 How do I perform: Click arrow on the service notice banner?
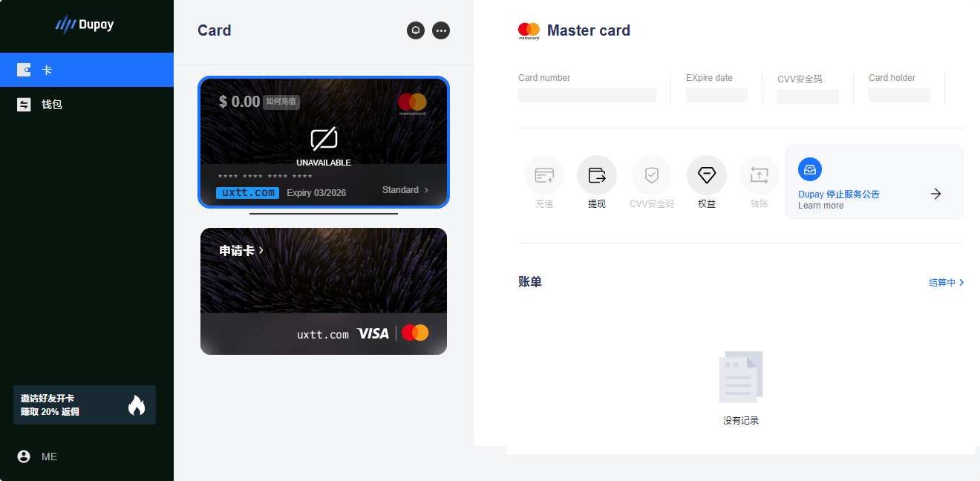(x=936, y=194)
